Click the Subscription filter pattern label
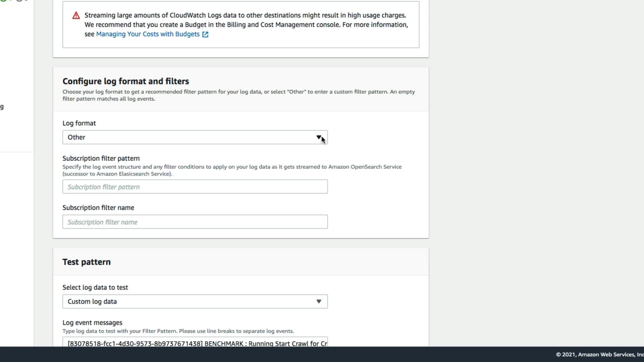The height and width of the screenshot is (362, 644). (101, 158)
